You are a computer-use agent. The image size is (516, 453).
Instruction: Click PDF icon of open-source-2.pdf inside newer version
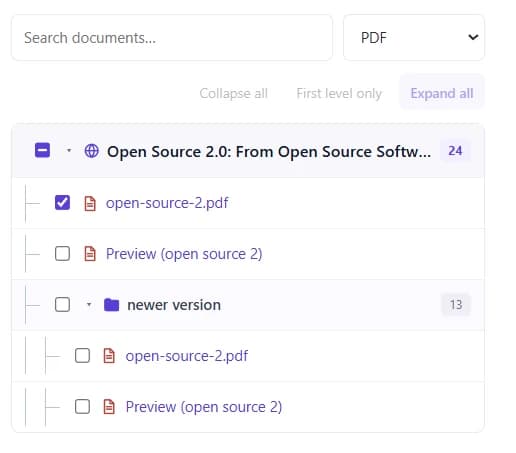click(109, 356)
